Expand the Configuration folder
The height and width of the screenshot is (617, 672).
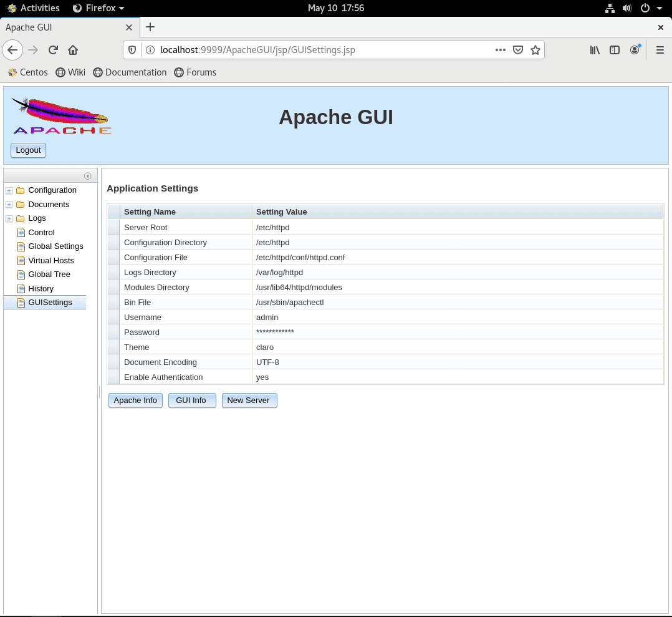point(9,190)
